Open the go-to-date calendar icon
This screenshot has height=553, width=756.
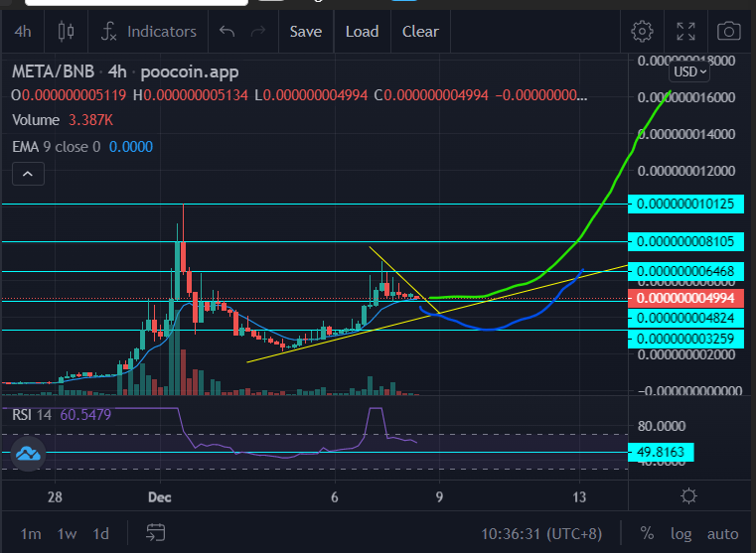tap(155, 533)
